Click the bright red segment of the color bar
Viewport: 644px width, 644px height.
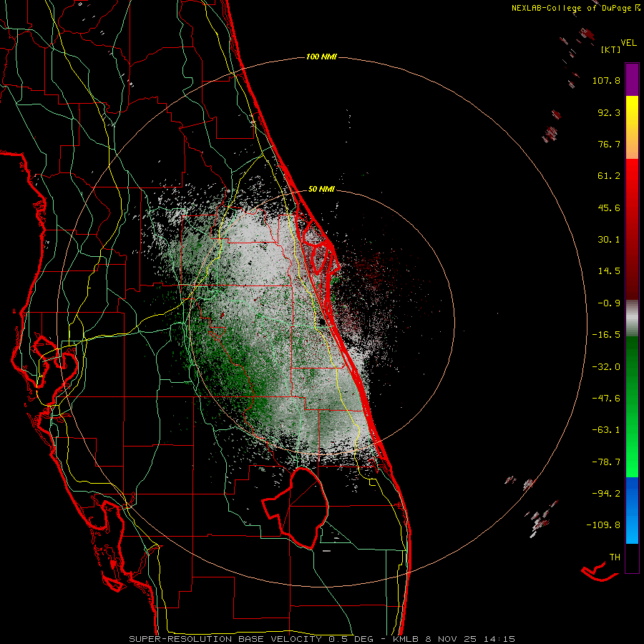(x=632, y=182)
